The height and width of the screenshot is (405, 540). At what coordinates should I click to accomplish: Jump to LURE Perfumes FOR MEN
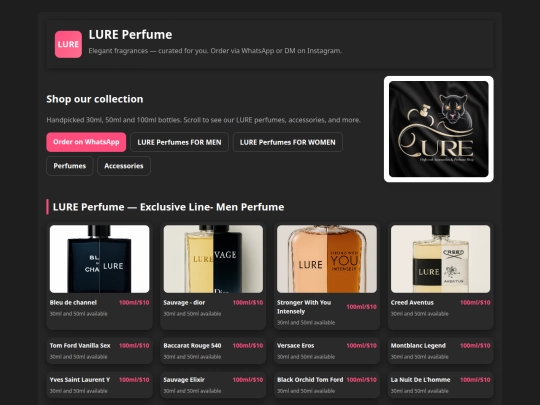(179, 142)
